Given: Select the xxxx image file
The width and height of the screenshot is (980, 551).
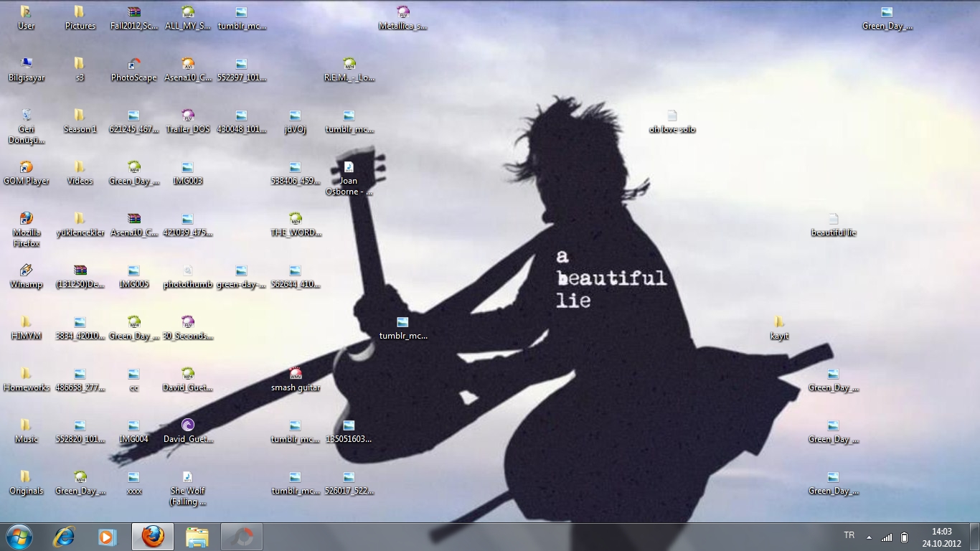Looking at the screenshot, I should coord(133,483).
